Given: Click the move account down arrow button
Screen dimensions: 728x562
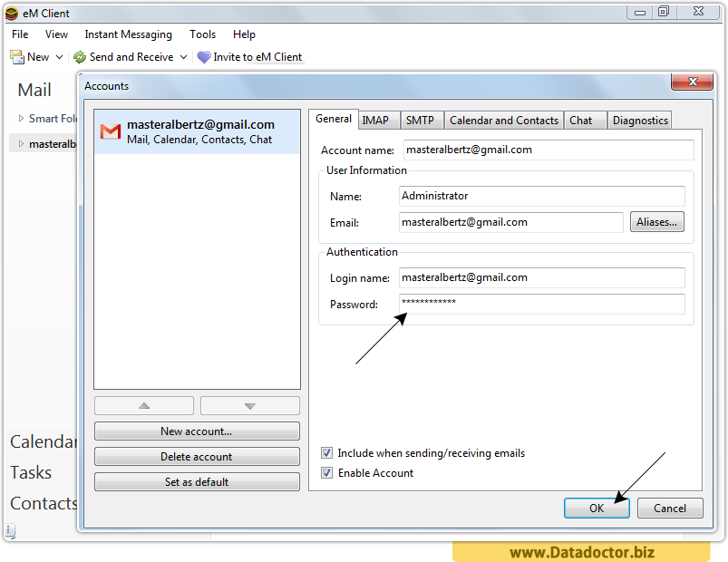Looking at the screenshot, I should [250, 405].
